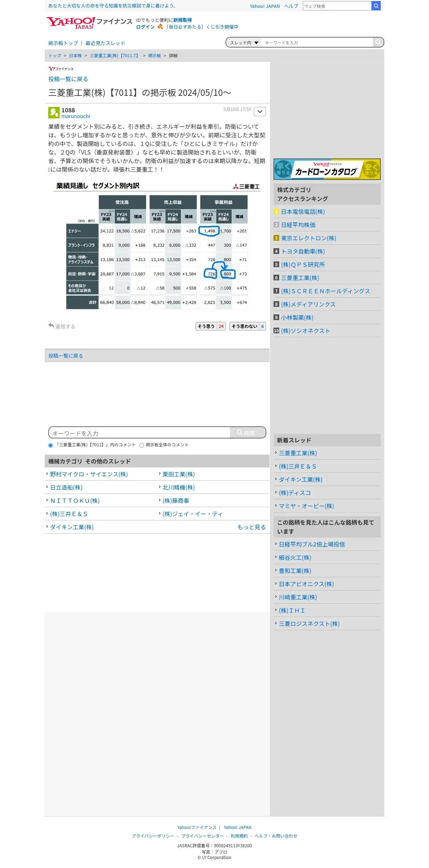Click プライバシーポリシー footer link

pos(153,836)
